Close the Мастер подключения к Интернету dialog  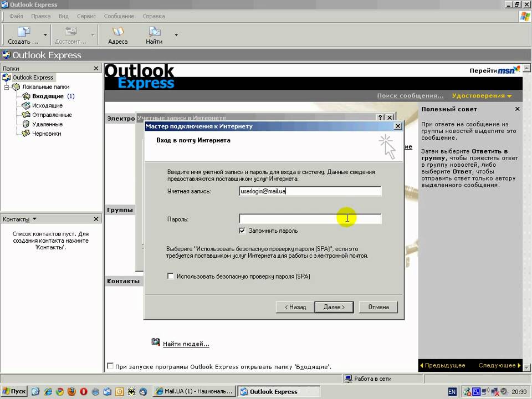pyautogui.click(x=398, y=126)
